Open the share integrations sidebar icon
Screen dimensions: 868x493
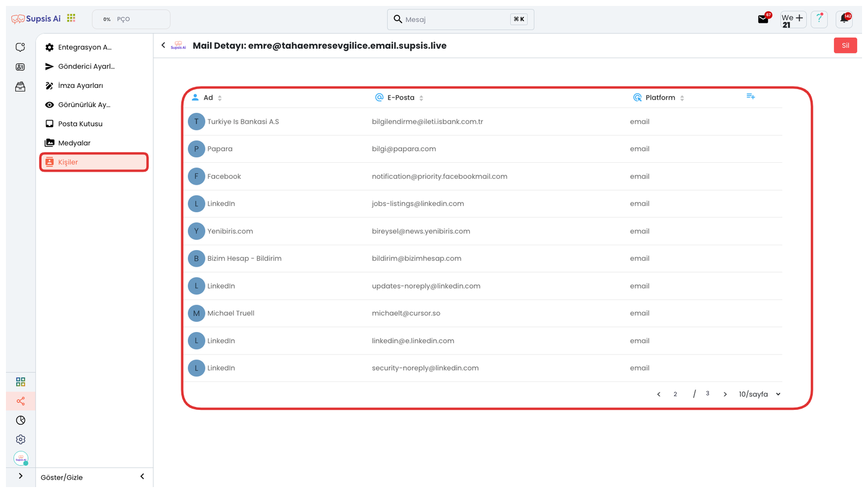coord(21,401)
